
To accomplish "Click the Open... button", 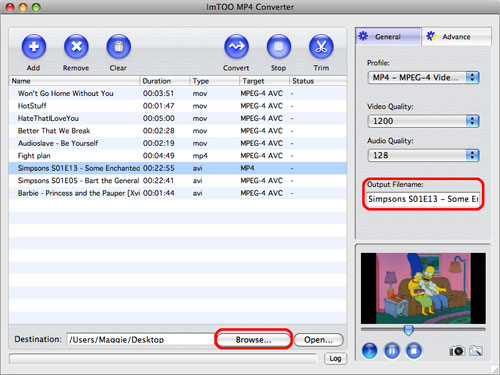I will pos(319,340).
